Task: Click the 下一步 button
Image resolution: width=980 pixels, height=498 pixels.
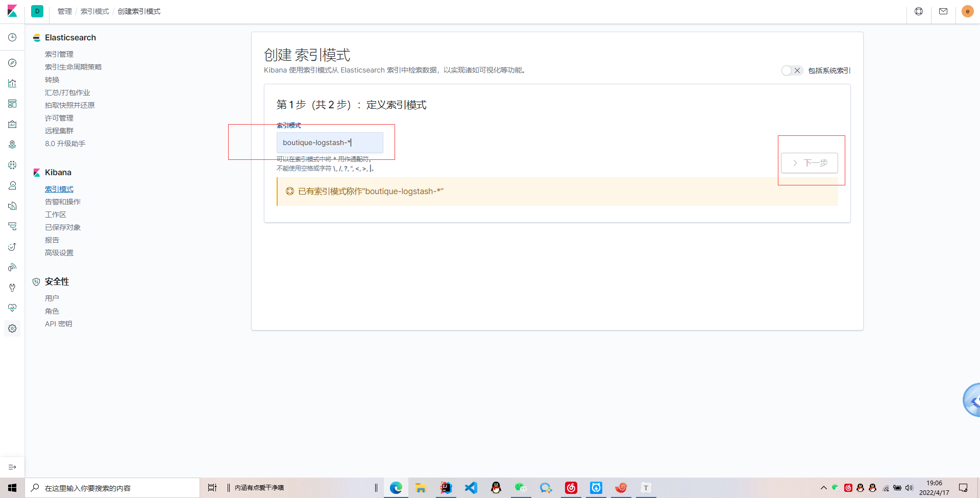Action: click(x=810, y=163)
